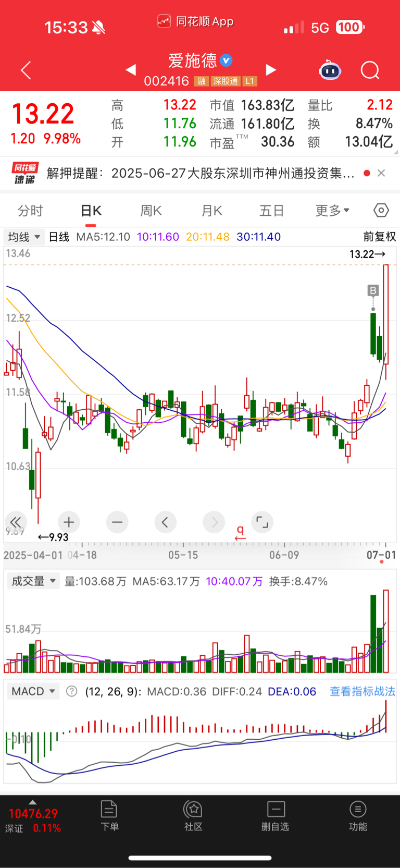Switch to 月K tab
The image size is (400, 868).
coord(211,211)
